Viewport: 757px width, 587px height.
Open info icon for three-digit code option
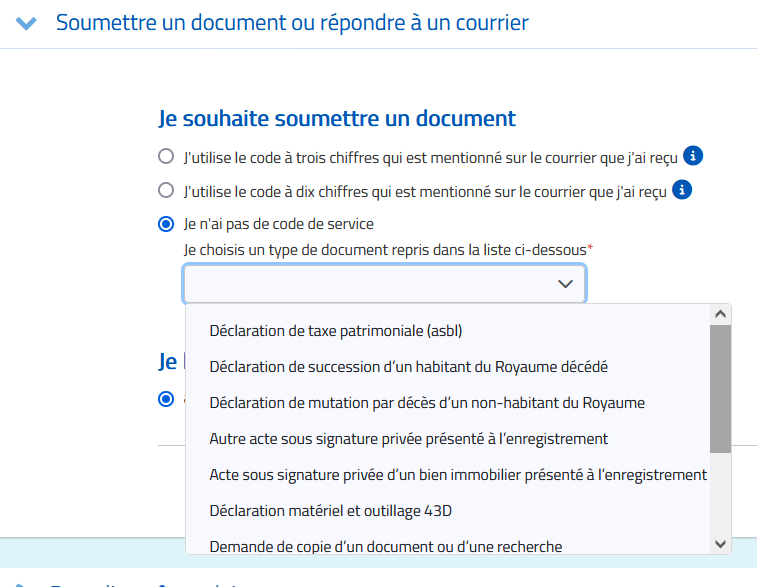pyautogui.click(x=693, y=156)
